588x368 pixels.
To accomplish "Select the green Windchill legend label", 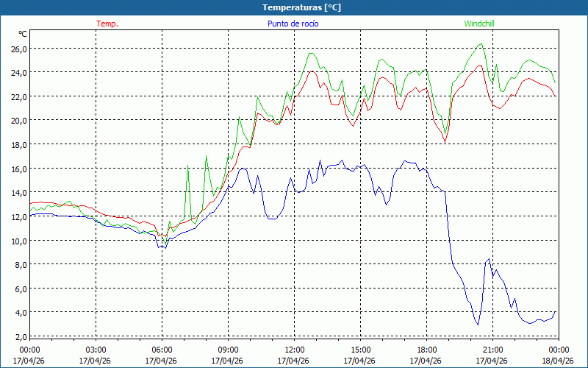I will coord(479,24).
